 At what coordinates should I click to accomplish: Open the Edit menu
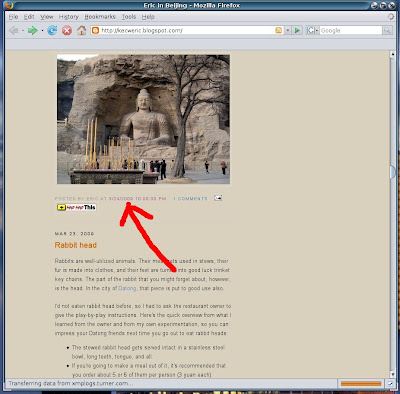29,17
